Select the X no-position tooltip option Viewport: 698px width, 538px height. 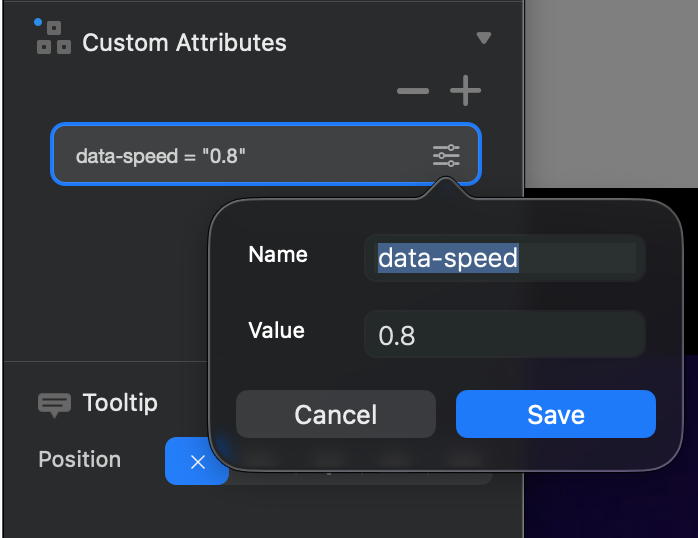pos(197,461)
